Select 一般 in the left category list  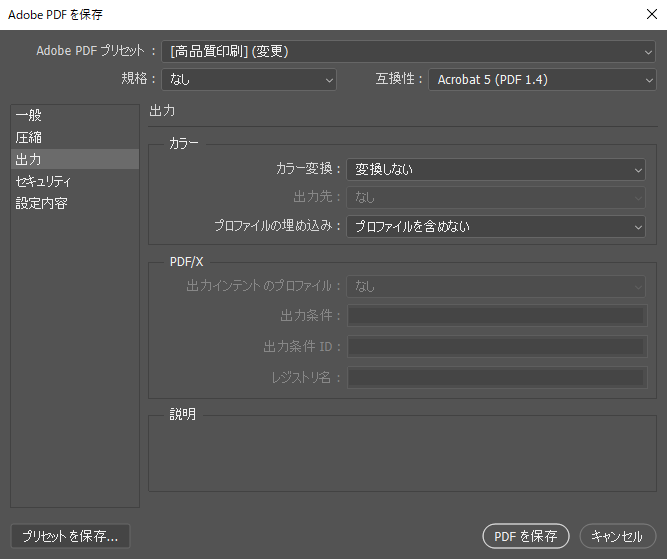[x=29, y=115]
